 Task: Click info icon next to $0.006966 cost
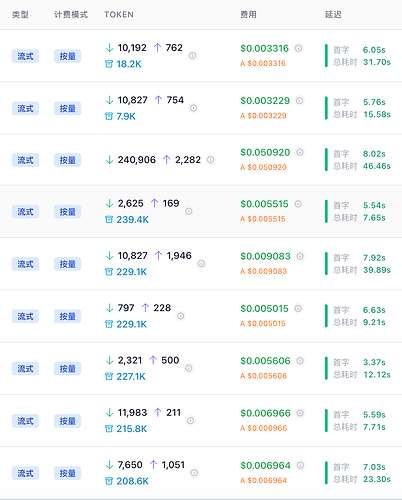300,413
